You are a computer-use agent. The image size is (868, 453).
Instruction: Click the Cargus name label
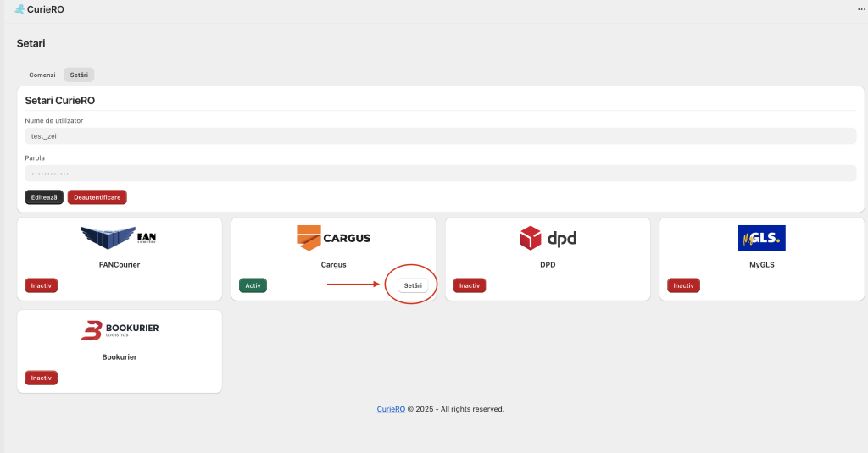pos(333,264)
